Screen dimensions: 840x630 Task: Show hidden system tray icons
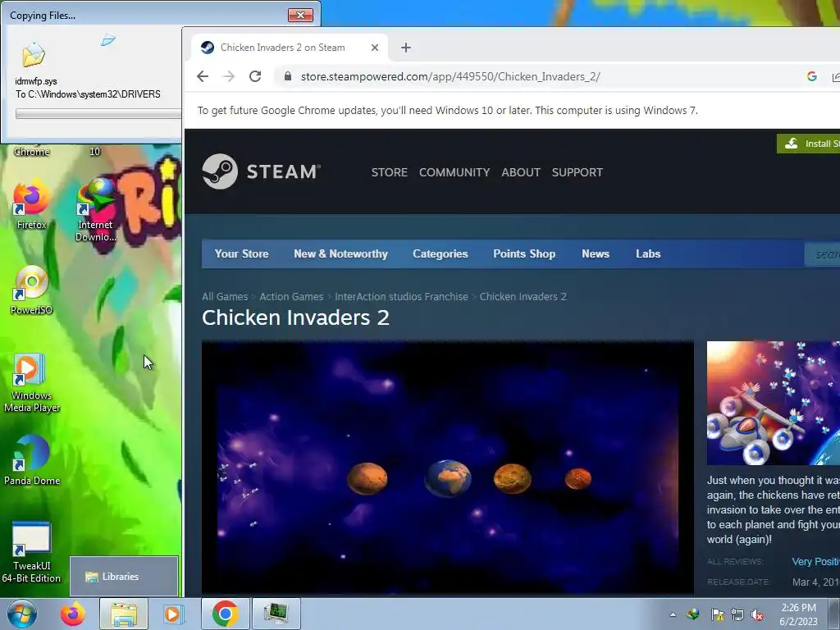pyautogui.click(x=673, y=615)
